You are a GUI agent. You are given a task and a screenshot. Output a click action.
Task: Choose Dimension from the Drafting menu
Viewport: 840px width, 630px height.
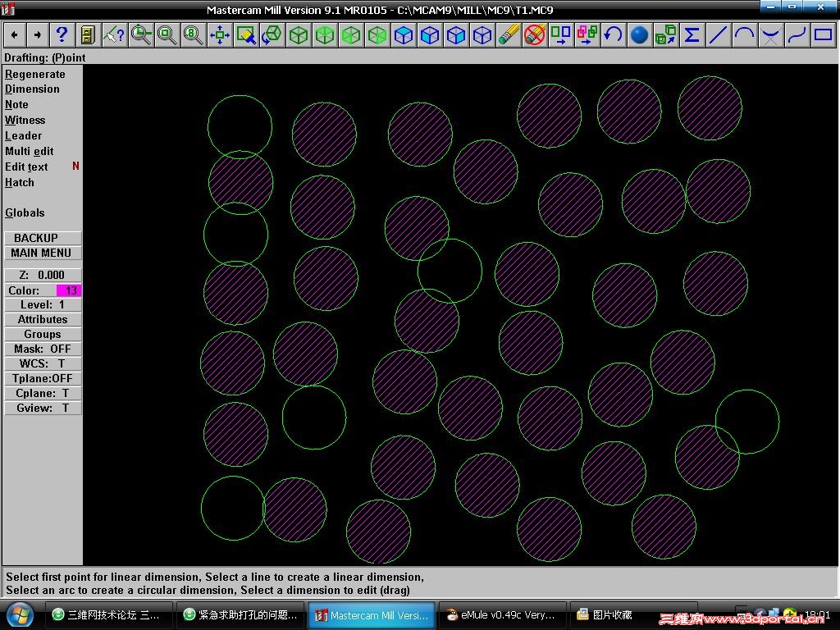32,89
